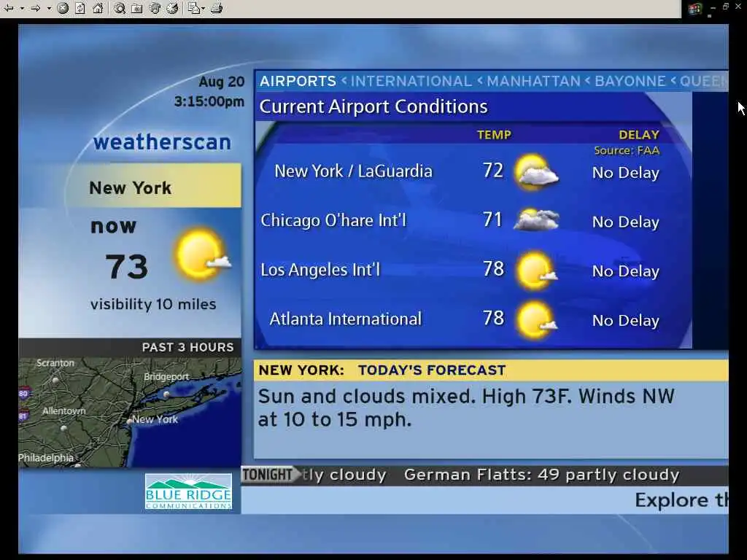Restore down the browser window
The height and width of the screenshot is (560, 747).
click(x=726, y=7)
